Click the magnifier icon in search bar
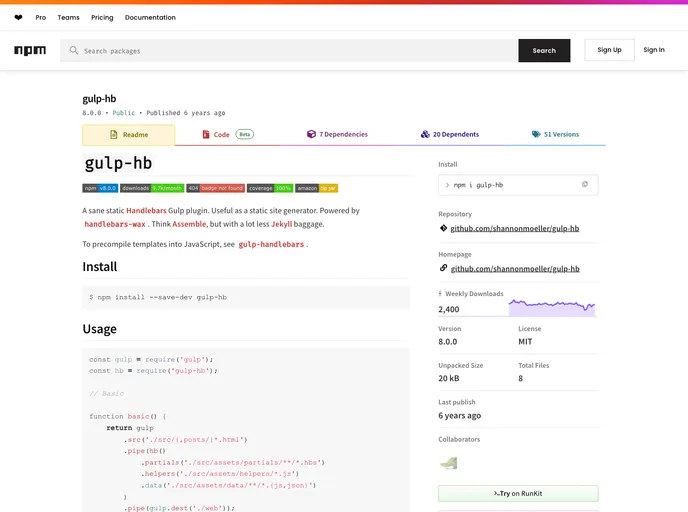Image resolution: width=688 pixels, height=512 pixels. point(74,50)
